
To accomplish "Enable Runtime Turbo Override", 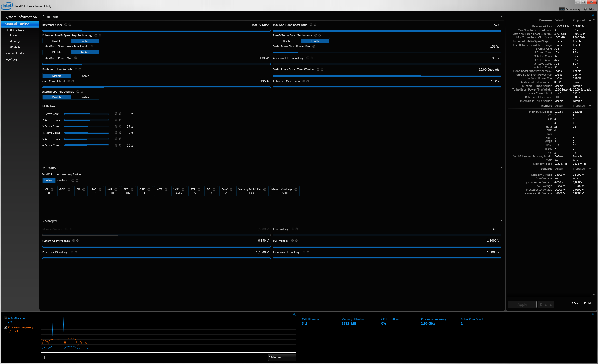I will [85, 76].
